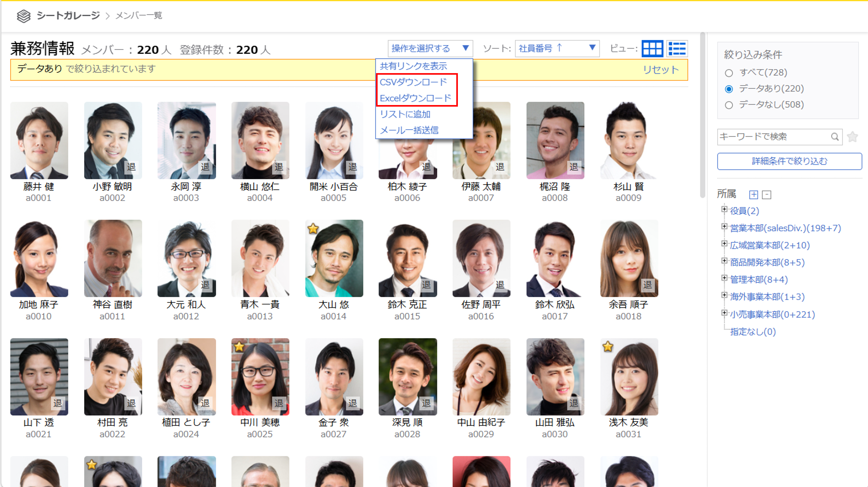Screen dimensions: 868x487
Task: Expand all 所属 tree nodes with plus icon
Action: click(753, 195)
